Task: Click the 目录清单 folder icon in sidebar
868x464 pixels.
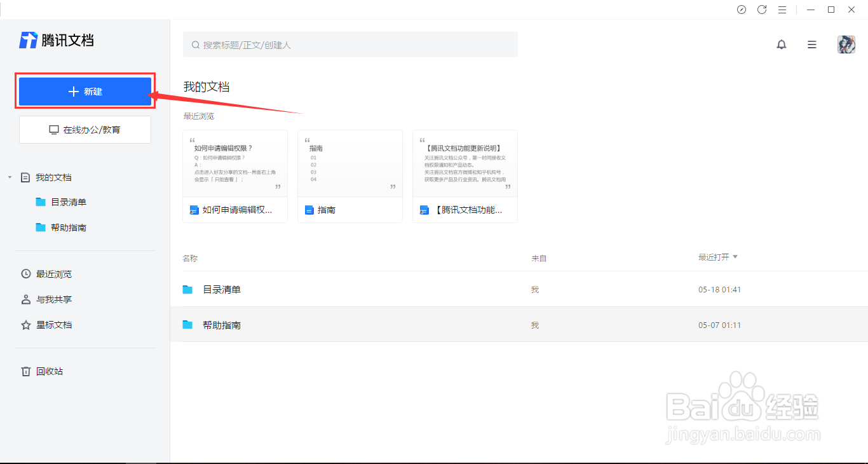Action: point(41,202)
